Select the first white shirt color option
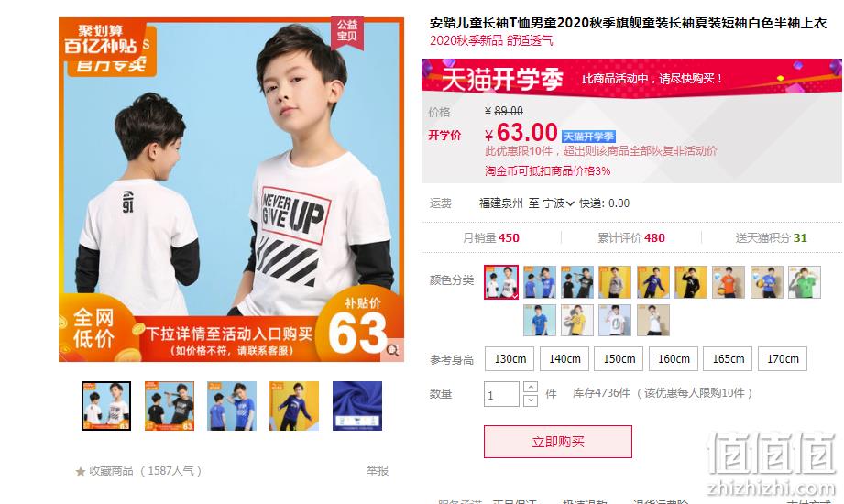The image size is (844, 504). coord(501,282)
